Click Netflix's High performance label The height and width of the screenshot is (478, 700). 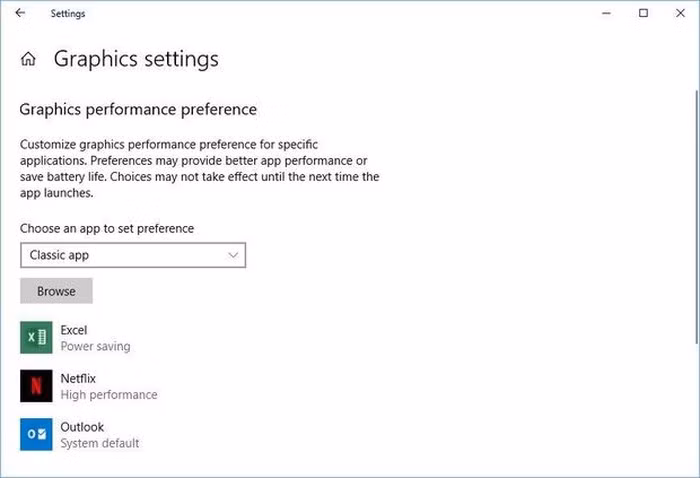pyautogui.click(x=109, y=395)
